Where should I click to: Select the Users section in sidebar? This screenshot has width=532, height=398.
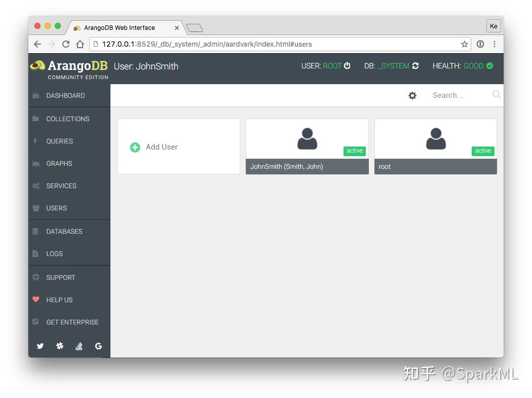[x=56, y=208]
